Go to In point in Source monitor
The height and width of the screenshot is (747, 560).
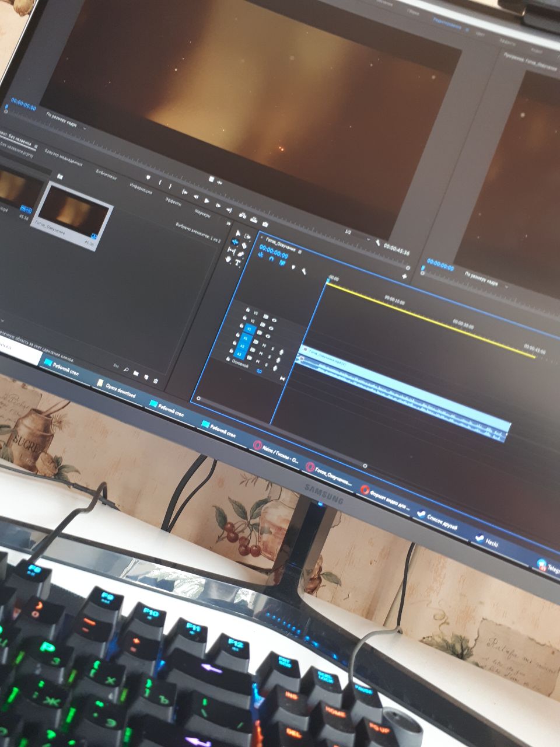click(184, 191)
